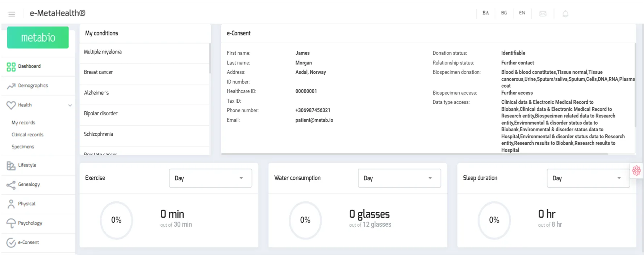Click the e-Consent checkmark icon
Image resolution: width=644 pixels, height=255 pixels.
(11, 243)
